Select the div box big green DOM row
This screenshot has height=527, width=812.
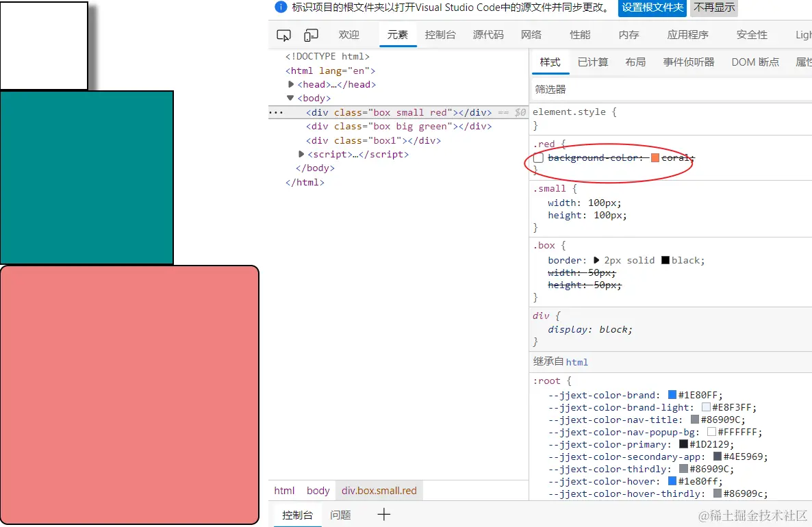coord(398,127)
